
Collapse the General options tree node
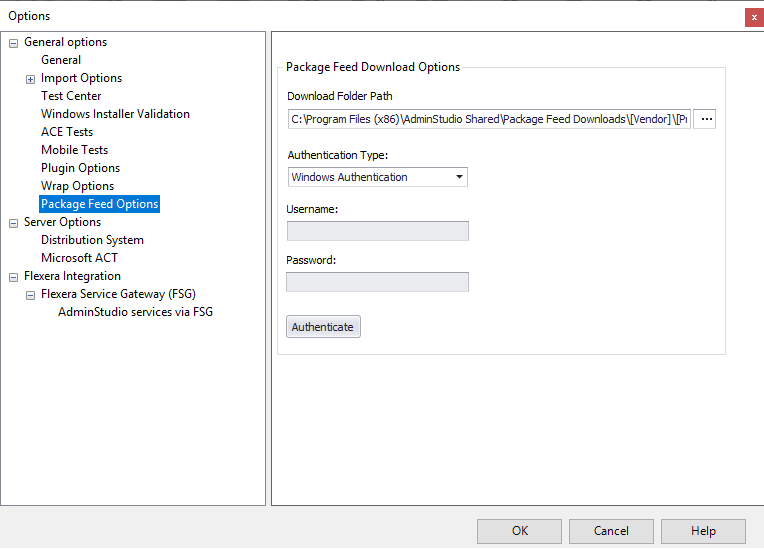tap(13, 43)
